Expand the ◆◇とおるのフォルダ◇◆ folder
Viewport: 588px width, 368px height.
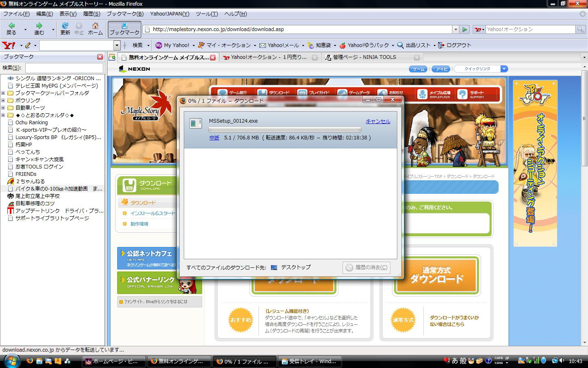click(3, 115)
